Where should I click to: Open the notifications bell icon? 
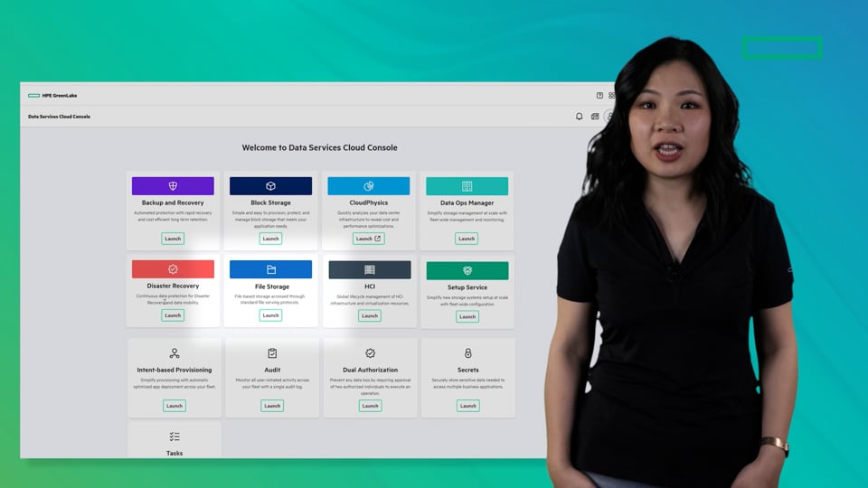point(579,117)
